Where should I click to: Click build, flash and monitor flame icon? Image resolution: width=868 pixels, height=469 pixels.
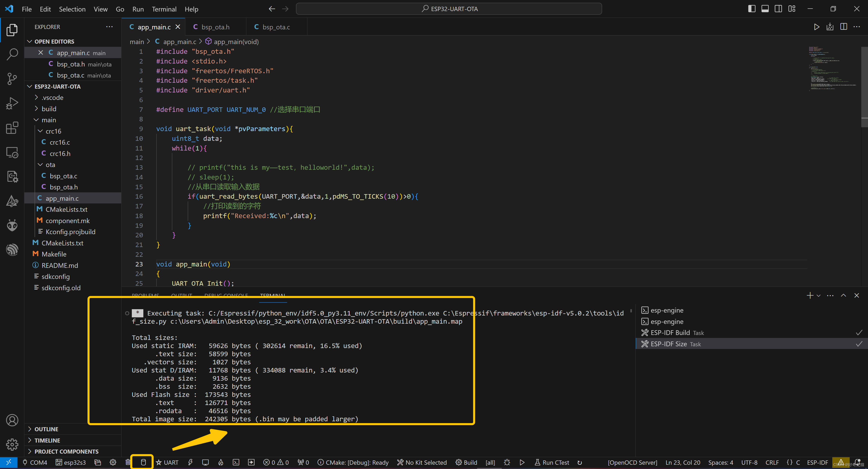pyautogui.click(x=221, y=462)
